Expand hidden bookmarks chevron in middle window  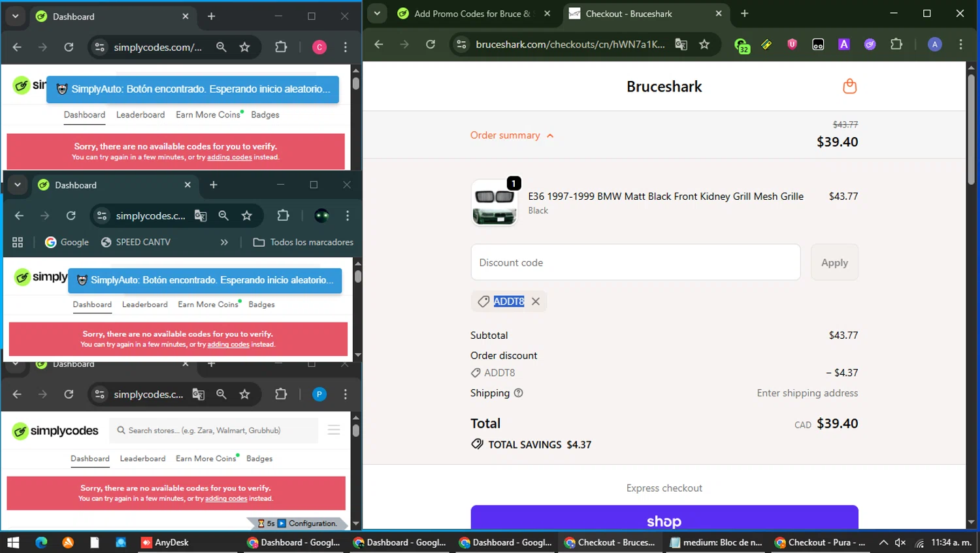[224, 242]
